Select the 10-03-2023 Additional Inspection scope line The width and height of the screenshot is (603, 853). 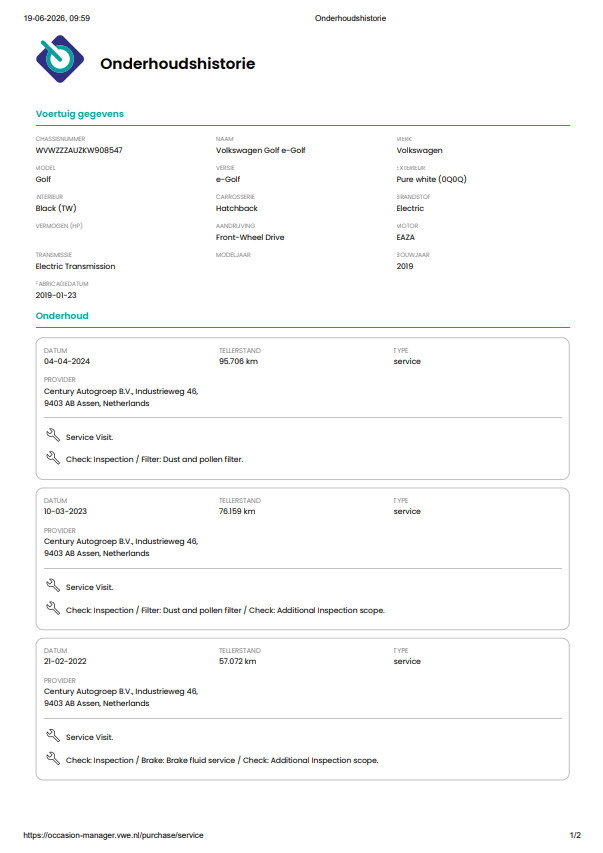point(225,610)
